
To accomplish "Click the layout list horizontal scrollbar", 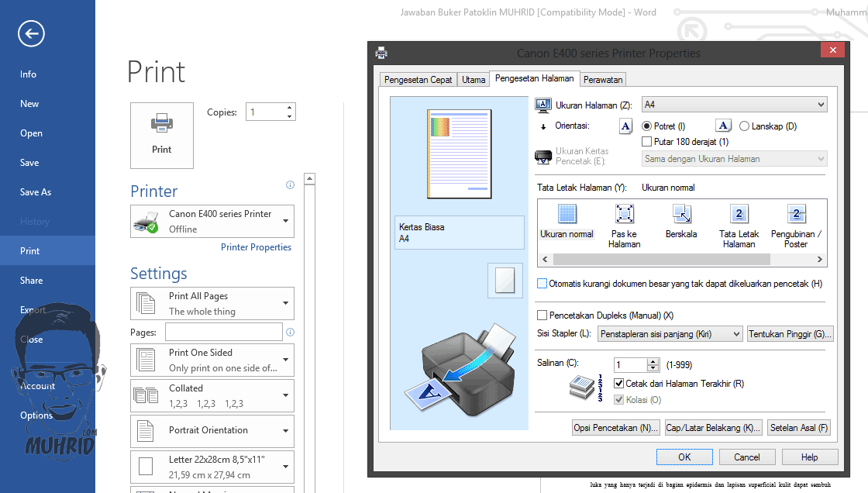I will coord(662,259).
